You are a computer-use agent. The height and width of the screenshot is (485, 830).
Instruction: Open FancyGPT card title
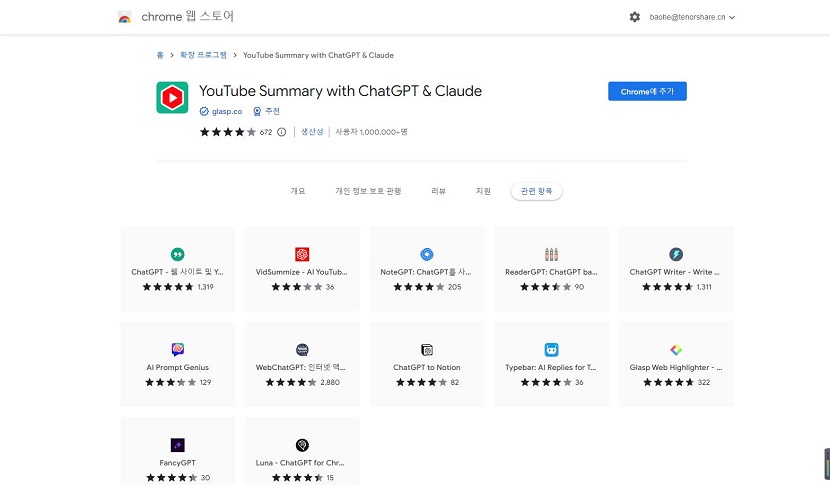click(177, 462)
